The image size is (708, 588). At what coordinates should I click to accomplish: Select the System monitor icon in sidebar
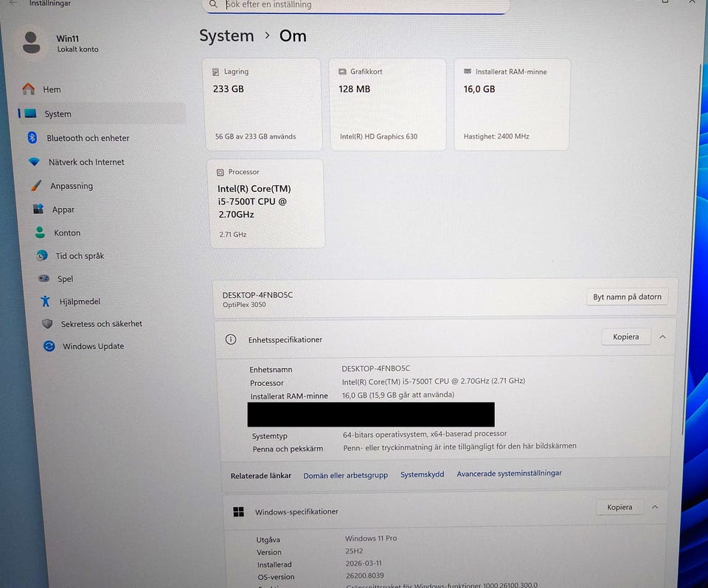[x=31, y=114]
